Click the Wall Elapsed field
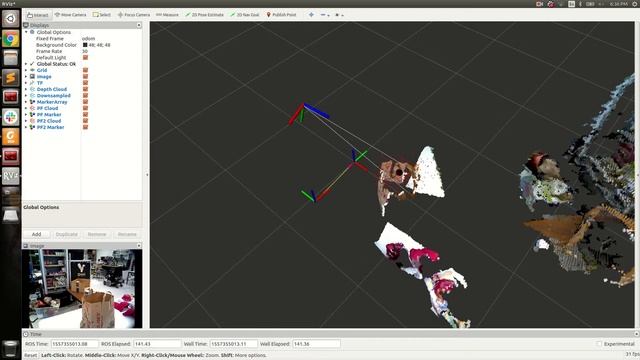 point(316,344)
